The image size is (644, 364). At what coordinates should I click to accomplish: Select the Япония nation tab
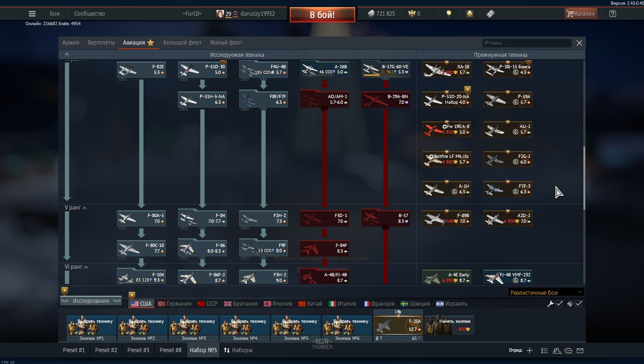278,304
